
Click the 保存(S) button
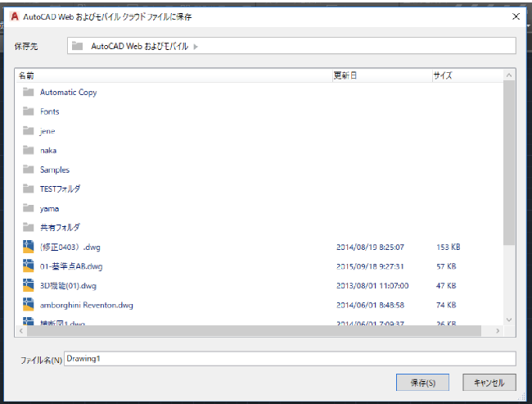pos(422,383)
